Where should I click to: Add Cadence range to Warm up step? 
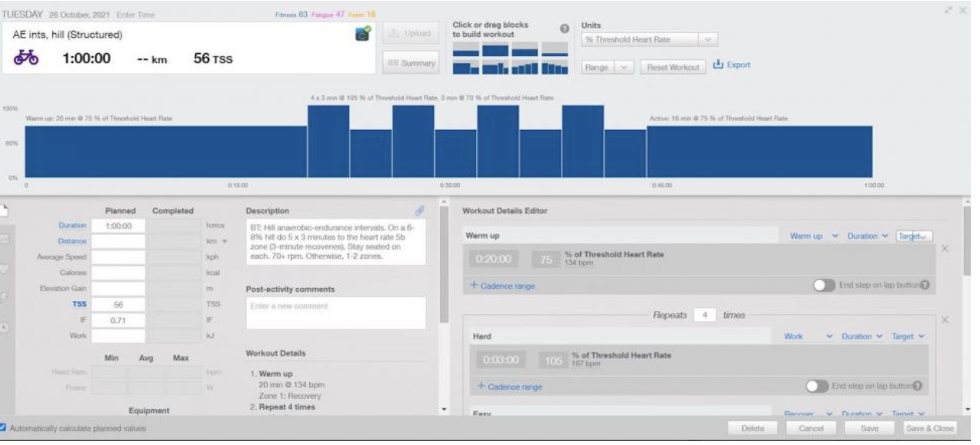pos(502,286)
